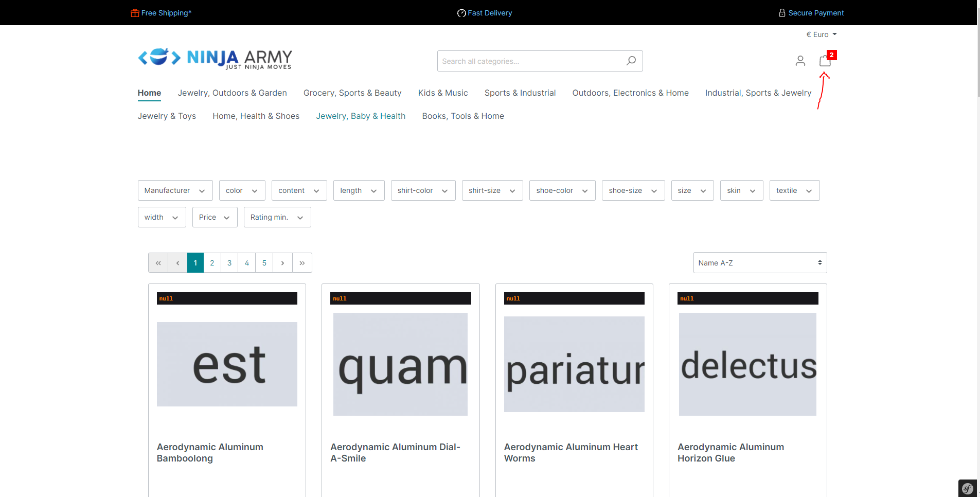The image size is (980, 497).
Task: Click the Free Shipping gift icon
Action: tap(135, 13)
